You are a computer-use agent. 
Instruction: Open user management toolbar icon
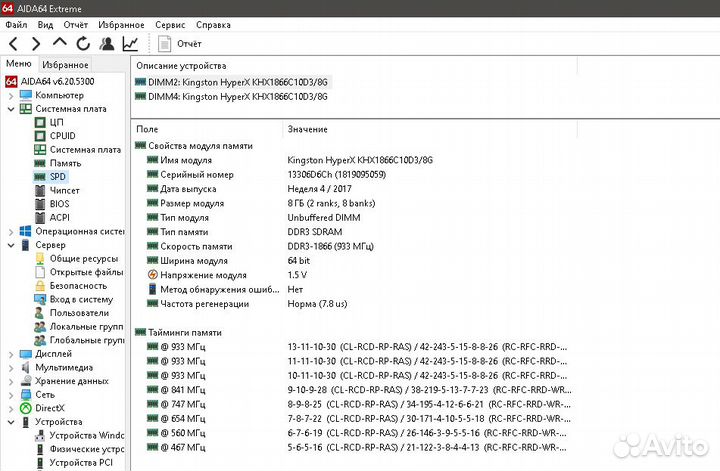click(x=107, y=44)
